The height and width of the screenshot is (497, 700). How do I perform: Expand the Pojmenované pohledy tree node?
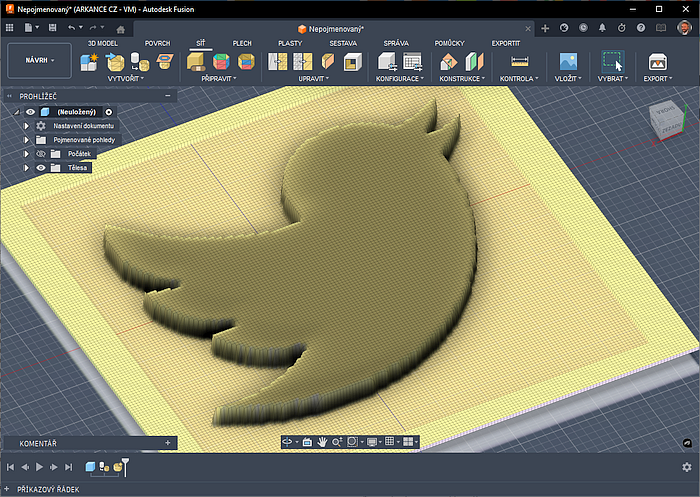[27, 140]
